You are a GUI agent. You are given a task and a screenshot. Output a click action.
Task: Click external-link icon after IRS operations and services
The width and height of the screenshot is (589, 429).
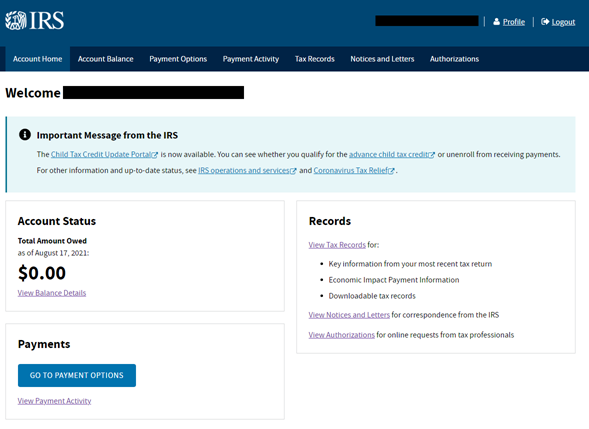[x=293, y=171]
